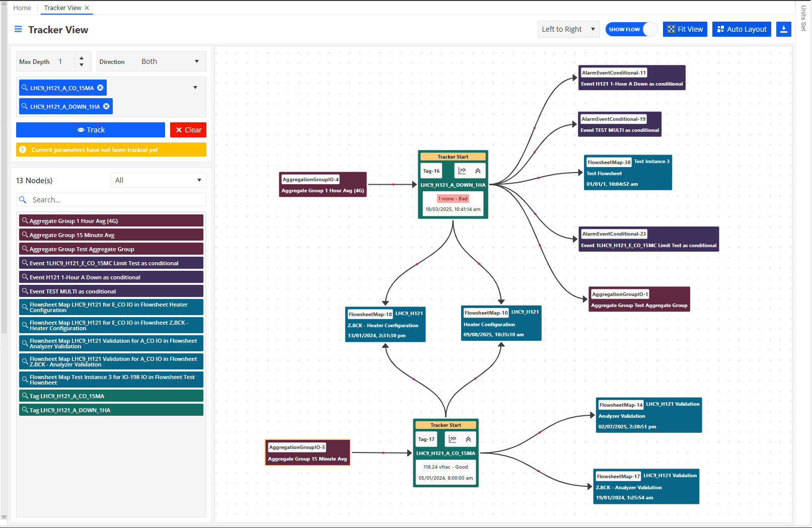Click the Max Depth value field
The height and width of the screenshot is (528, 812).
(64, 61)
